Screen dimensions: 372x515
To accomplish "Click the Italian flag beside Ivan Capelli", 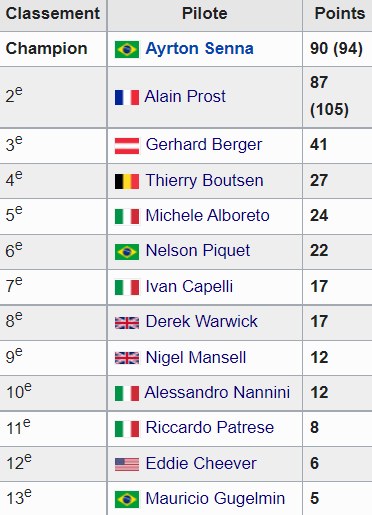I will (x=127, y=287).
